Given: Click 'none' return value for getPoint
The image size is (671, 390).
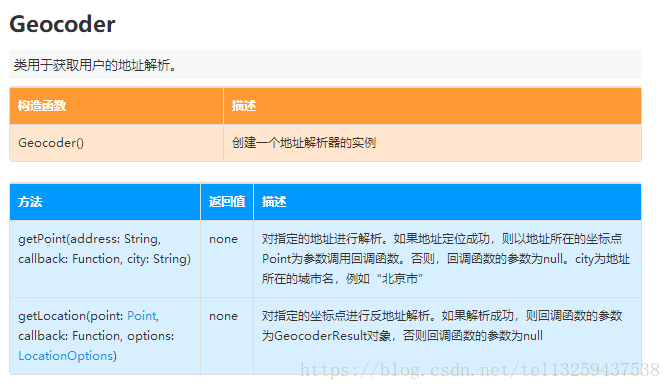Looking at the screenshot, I should [x=223, y=239].
